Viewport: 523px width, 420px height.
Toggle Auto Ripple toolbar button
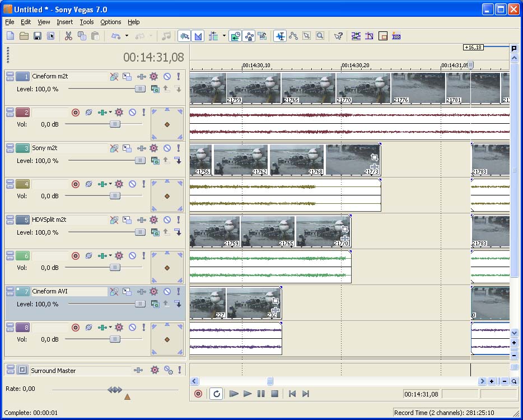(x=213, y=36)
